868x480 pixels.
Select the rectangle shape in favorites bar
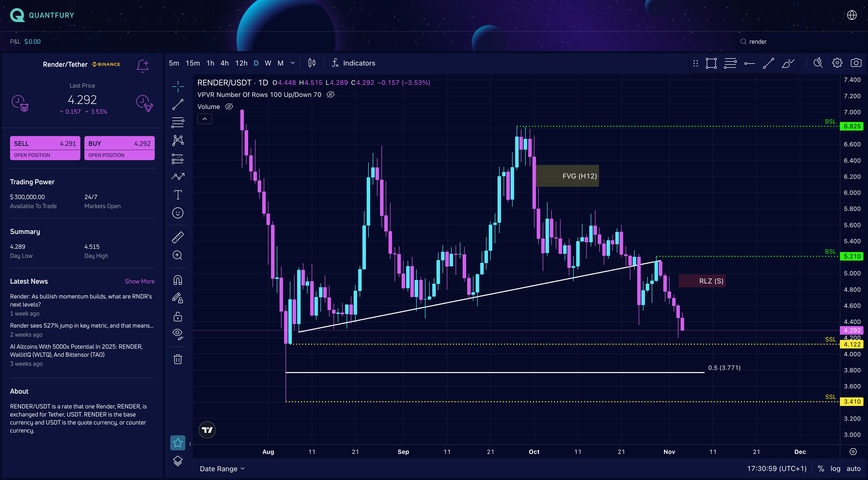coord(711,63)
